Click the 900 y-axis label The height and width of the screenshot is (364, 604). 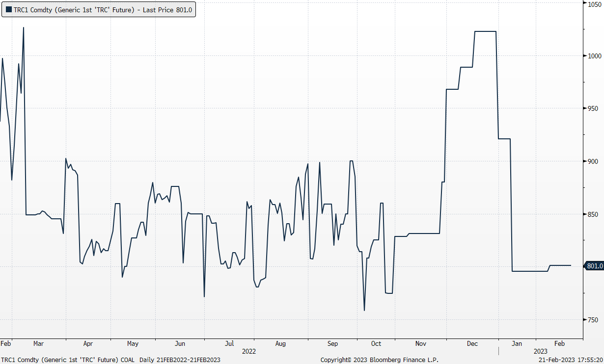593,161
